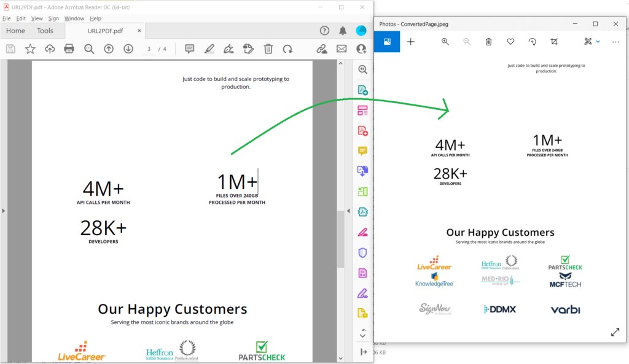The width and height of the screenshot is (629, 364).
Task: Open the Acrobat notifications bell
Action: click(x=343, y=31)
